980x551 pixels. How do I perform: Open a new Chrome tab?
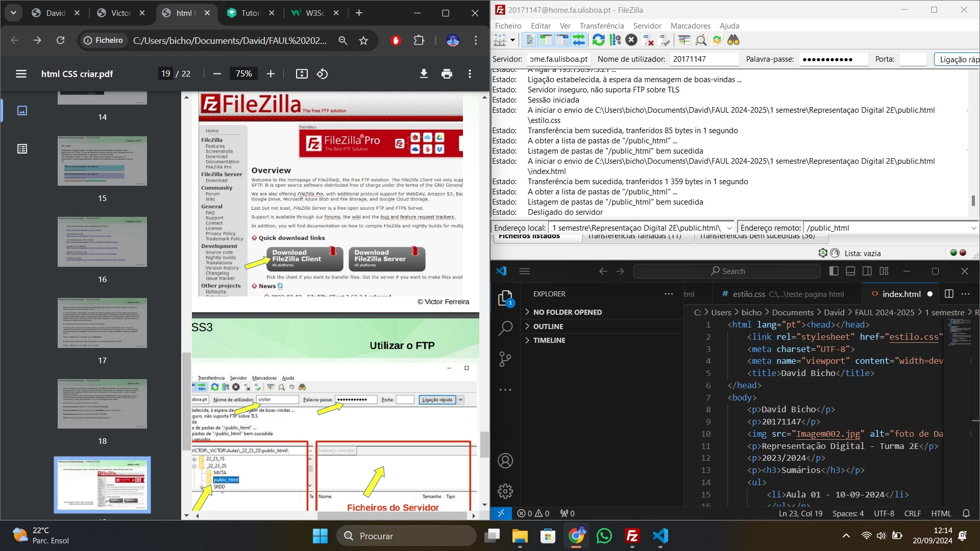[x=359, y=13]
